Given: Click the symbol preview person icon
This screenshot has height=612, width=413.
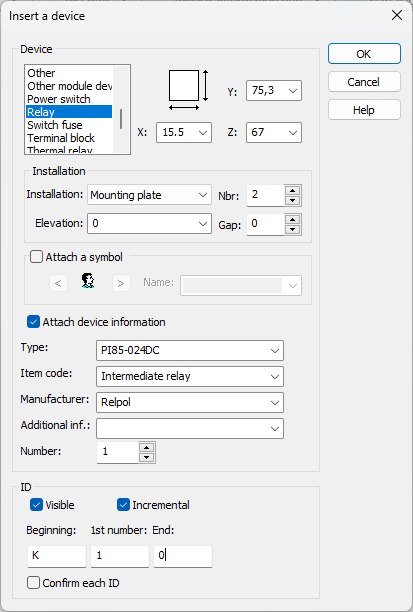Looking at the screenshot, I should pos(88,281).
